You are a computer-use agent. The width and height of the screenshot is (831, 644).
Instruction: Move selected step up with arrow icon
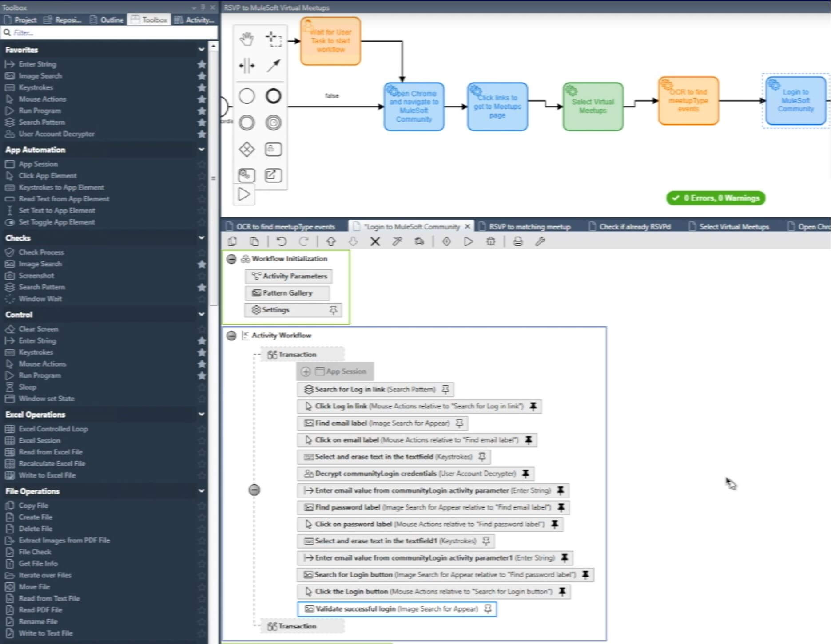click(331, 241)
